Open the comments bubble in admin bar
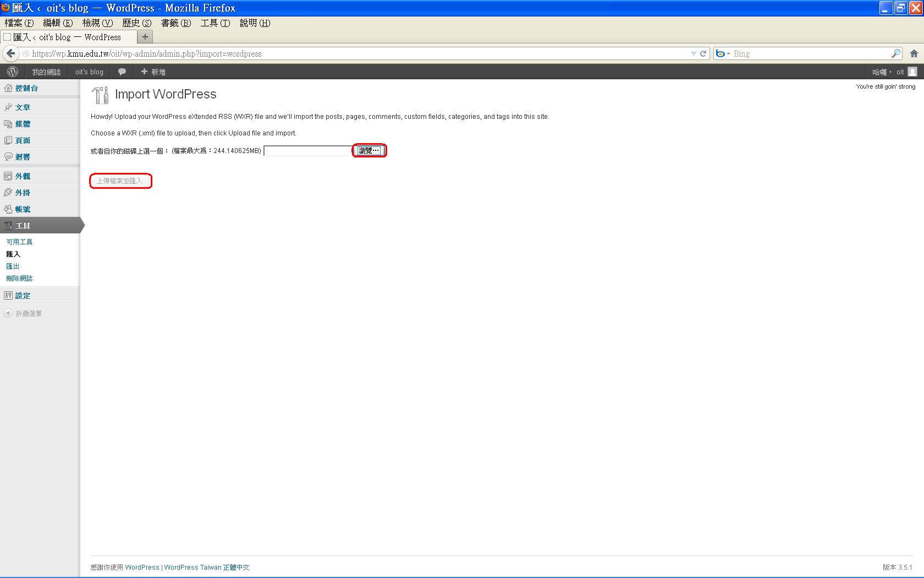The width and height of the screenshot is (924, 578). (x=122, y=72)
